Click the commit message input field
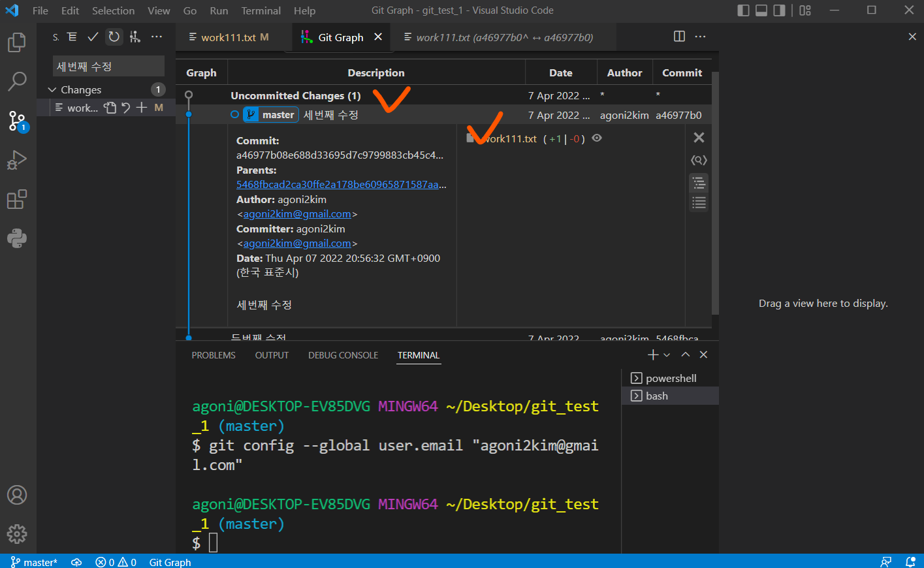 click(108, 66)
